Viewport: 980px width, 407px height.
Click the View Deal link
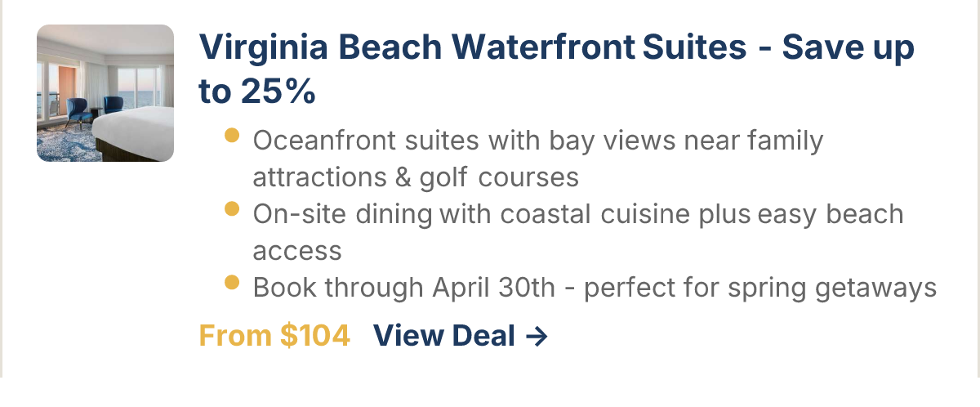pos(444,335)
